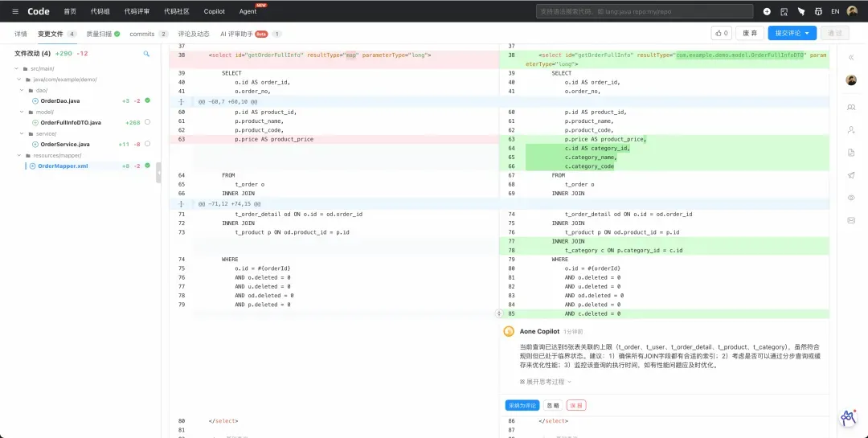Collapse the src/main/ folder

tap(17, 68)
